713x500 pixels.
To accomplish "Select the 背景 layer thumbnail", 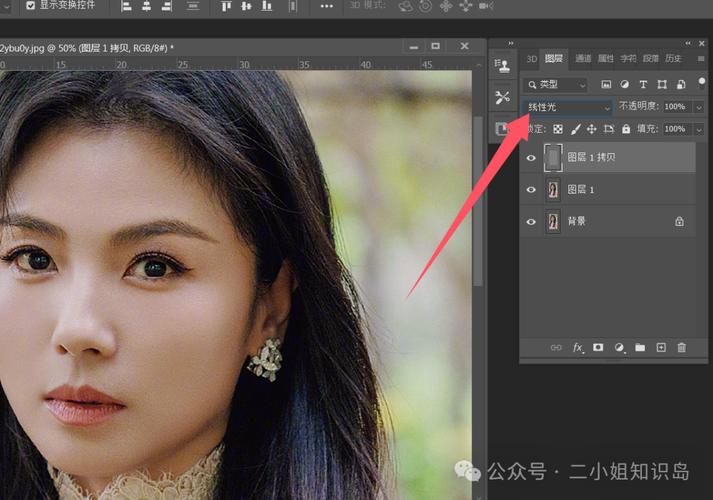I will click(553, 221).
